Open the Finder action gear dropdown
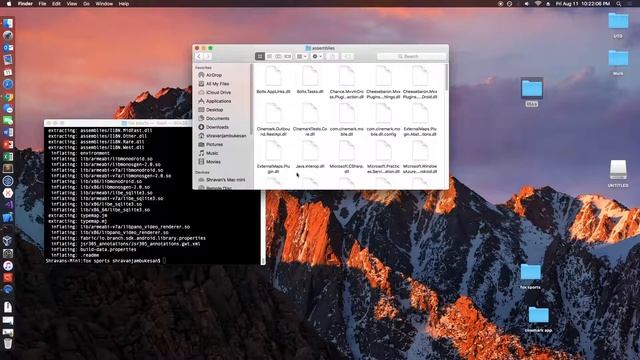The image size is (640, 360). click(317, 56)
